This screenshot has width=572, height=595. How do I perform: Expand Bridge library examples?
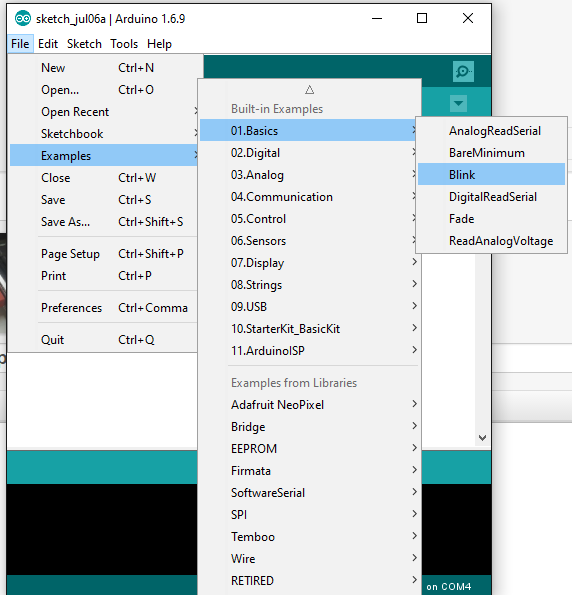pyautogui.click(x=309, y=427)
